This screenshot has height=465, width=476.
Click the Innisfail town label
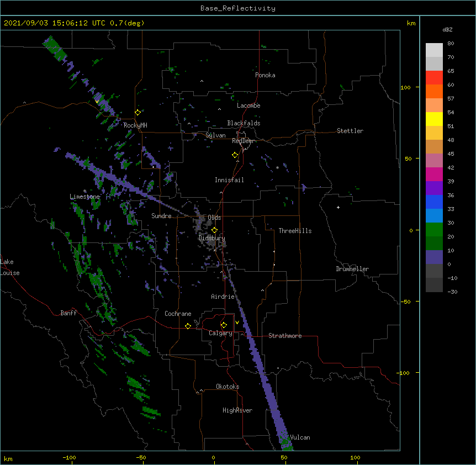point(229,180)
